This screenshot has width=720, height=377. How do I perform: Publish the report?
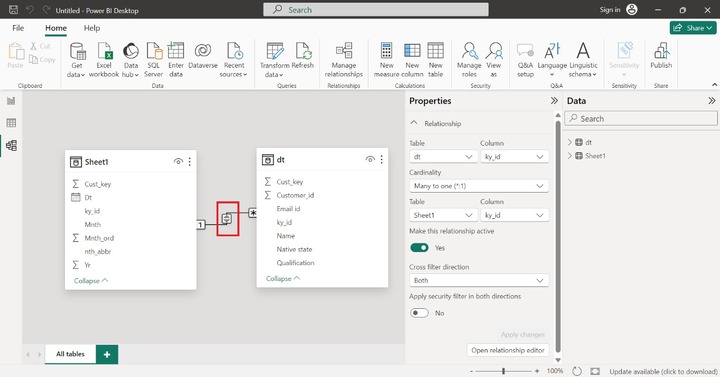[x=661, y=56]
